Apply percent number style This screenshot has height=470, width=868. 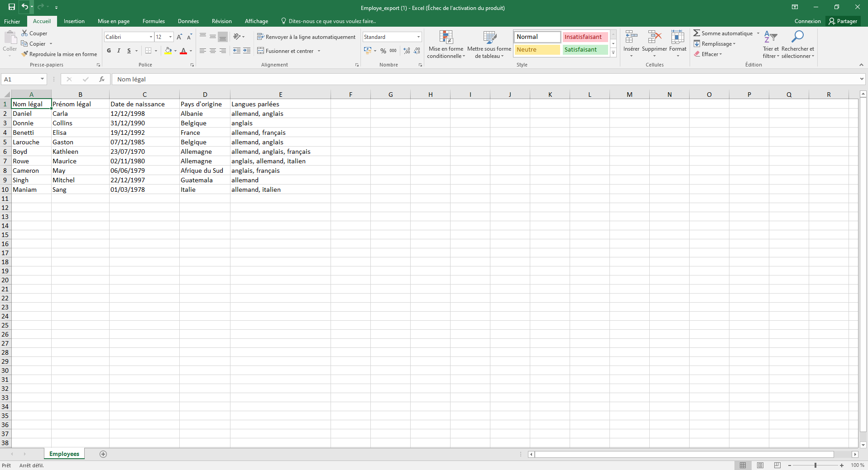point(383,51)
